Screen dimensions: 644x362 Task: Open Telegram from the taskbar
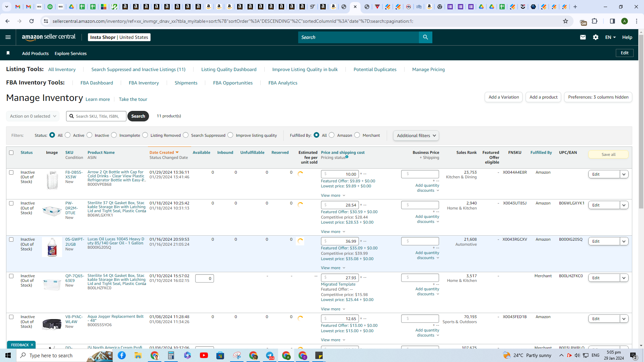(270, 355)
